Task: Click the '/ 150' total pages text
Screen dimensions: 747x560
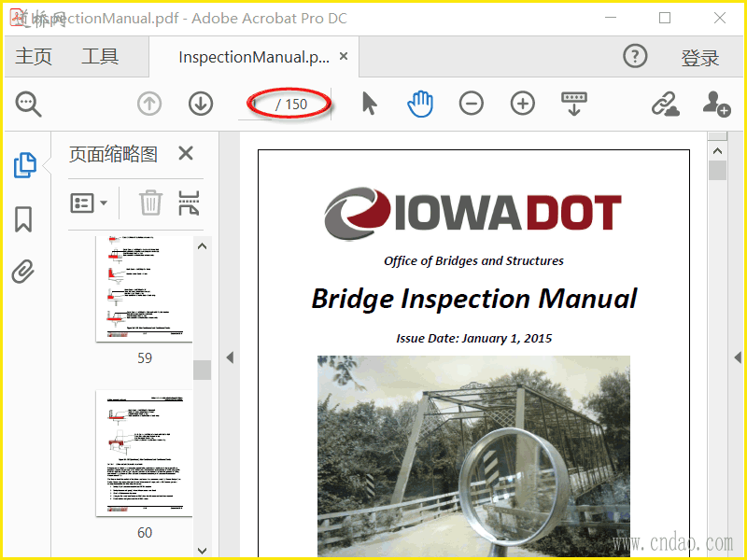Action: (x=291, y=105)
